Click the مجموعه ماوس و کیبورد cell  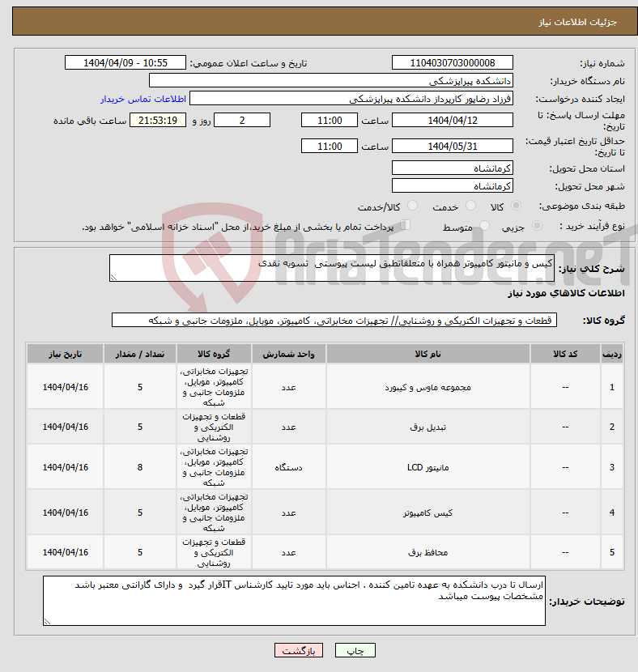pos(427,387)
